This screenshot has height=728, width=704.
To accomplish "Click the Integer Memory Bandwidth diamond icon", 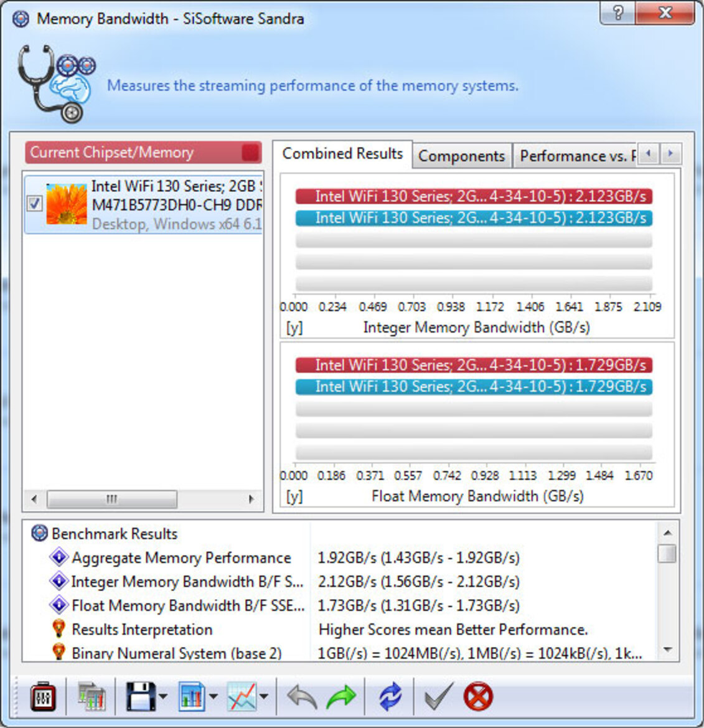I will point(59,581).
